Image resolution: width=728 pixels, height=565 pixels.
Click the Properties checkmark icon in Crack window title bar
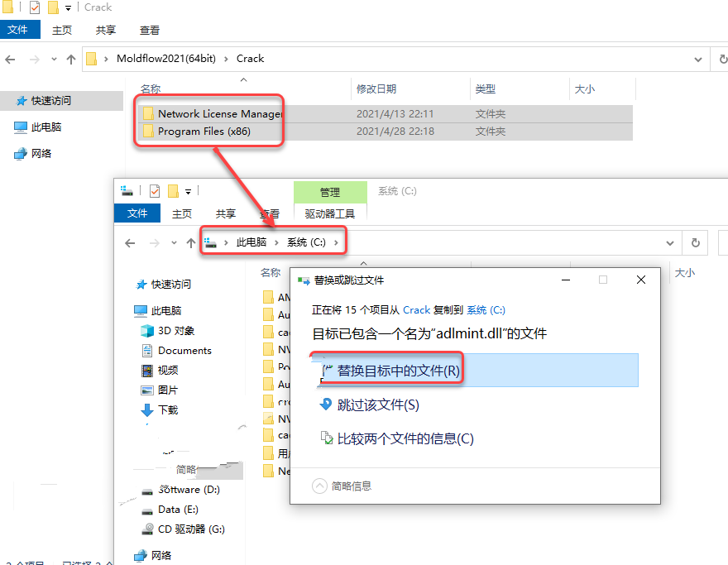click(35, 7)
